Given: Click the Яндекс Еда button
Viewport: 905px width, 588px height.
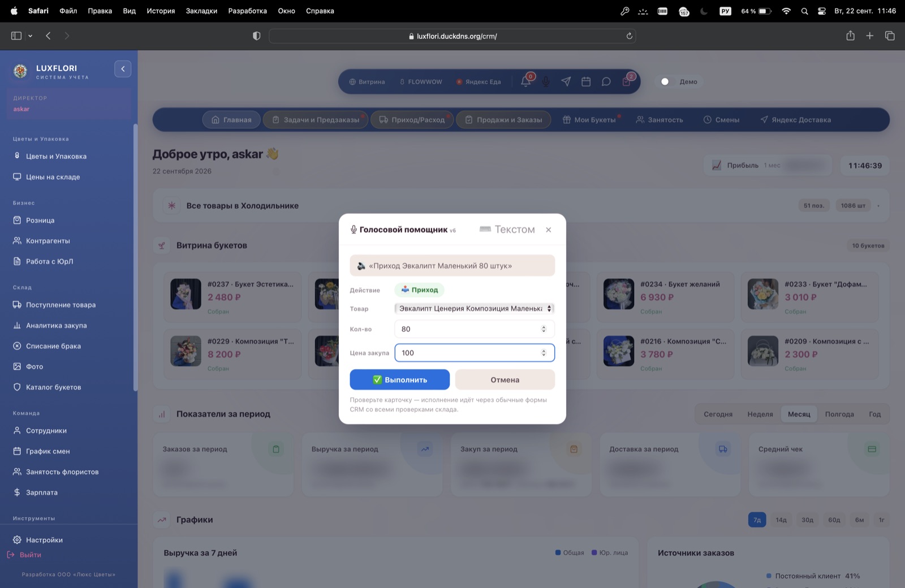Looking at the screenshot, I should click(479, 81).
